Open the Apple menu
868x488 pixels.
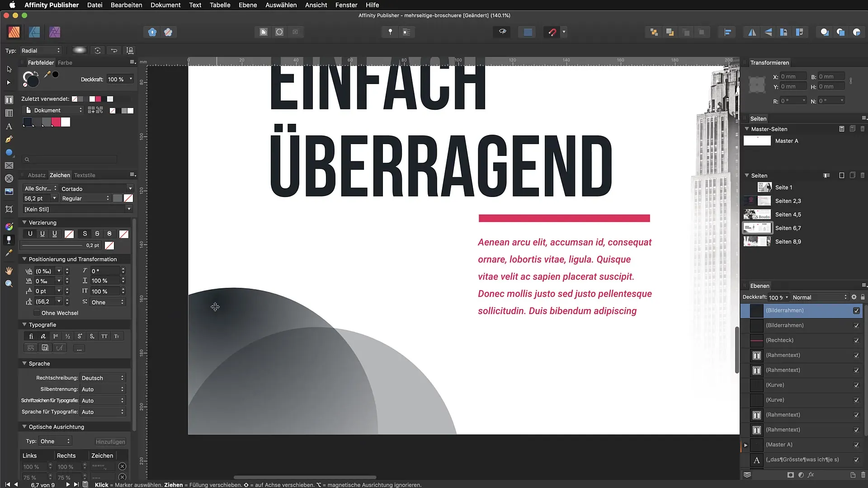(12, 5)
